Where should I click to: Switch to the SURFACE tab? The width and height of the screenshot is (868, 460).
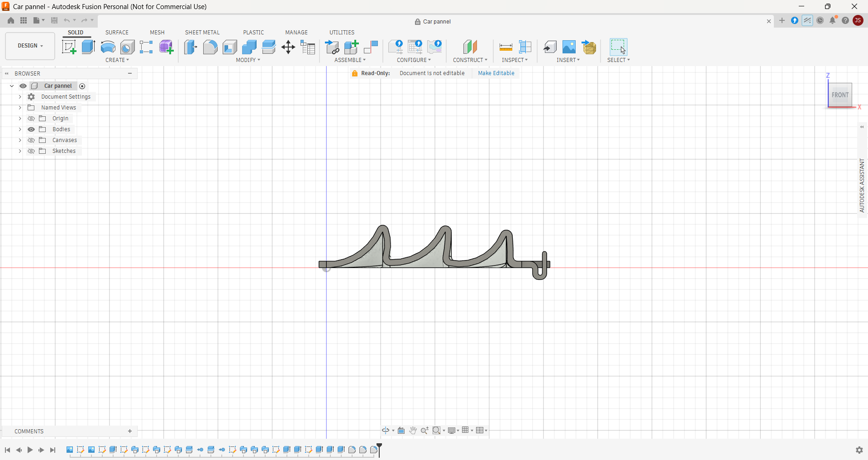[x=117, y=33]
